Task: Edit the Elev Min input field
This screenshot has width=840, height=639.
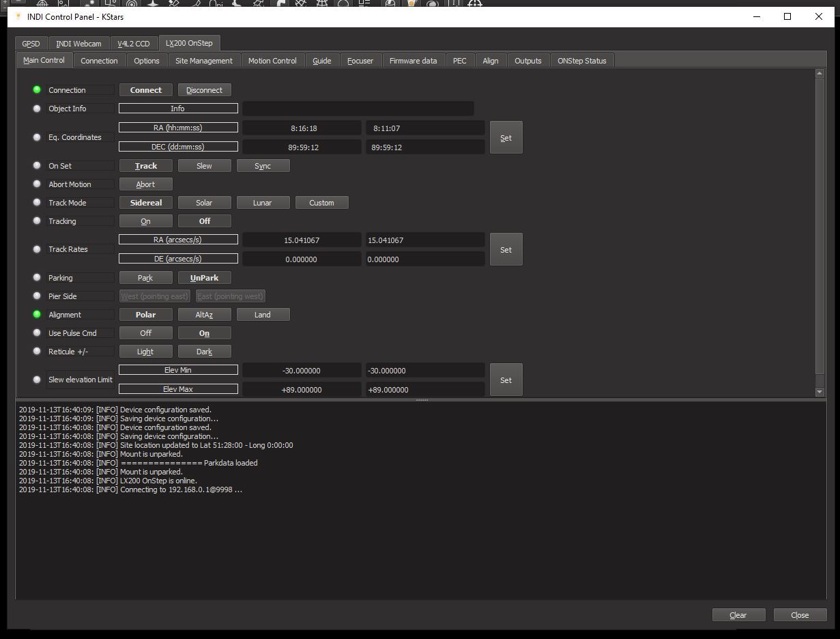Action: (425, 371)
